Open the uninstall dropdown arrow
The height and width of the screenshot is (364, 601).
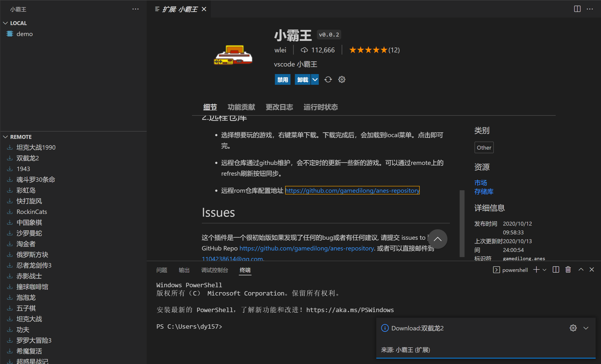(315, 79)
